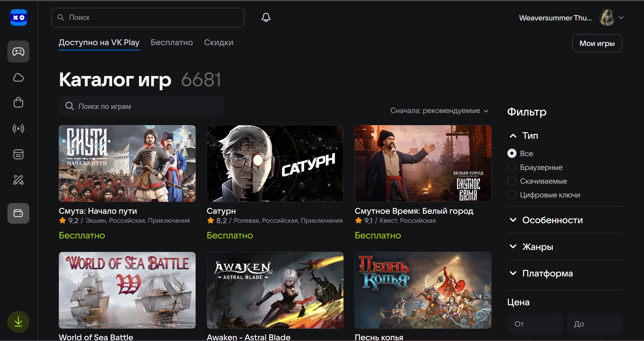The height and width of the screenshot is (341, 644).
Task: Choose the Цифровые ключи filter option
Action: pyautogui.click(x=512, y=195)
